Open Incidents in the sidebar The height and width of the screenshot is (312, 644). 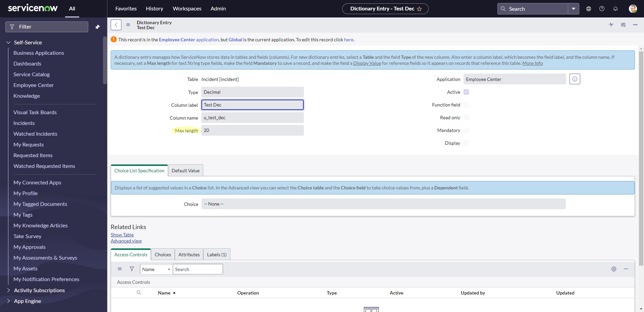[24, 123]
